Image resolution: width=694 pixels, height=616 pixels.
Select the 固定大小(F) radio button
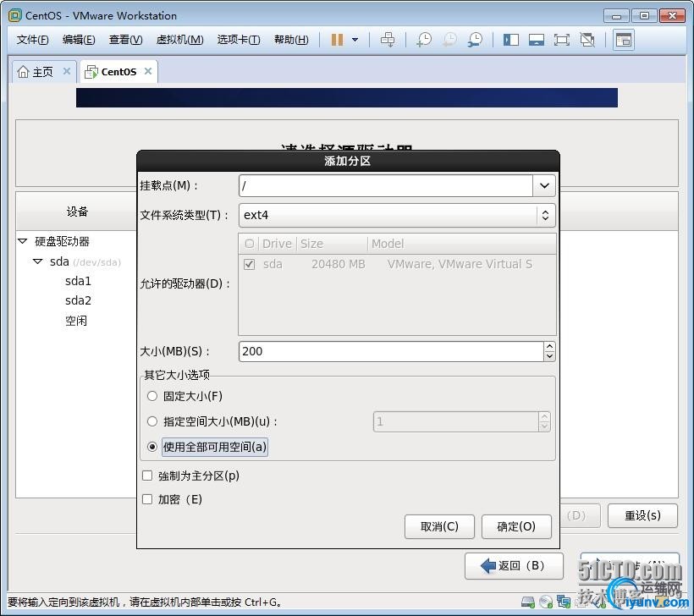pos(151,396)
